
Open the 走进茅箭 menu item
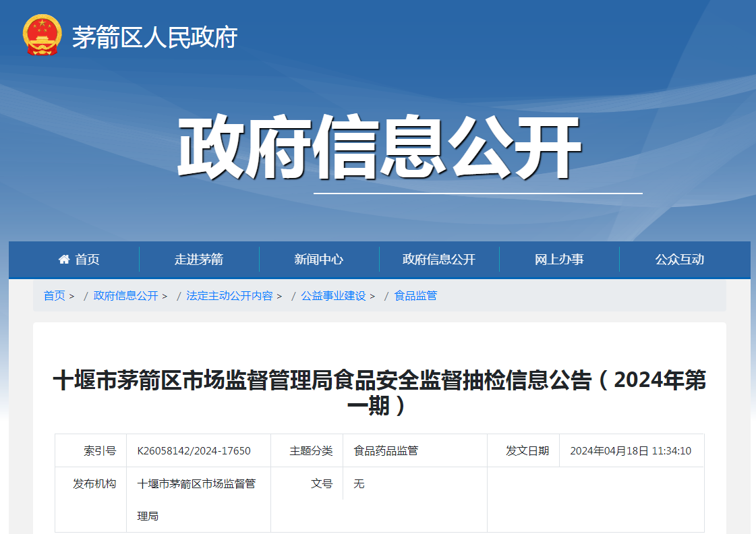(x=199, y=260)
